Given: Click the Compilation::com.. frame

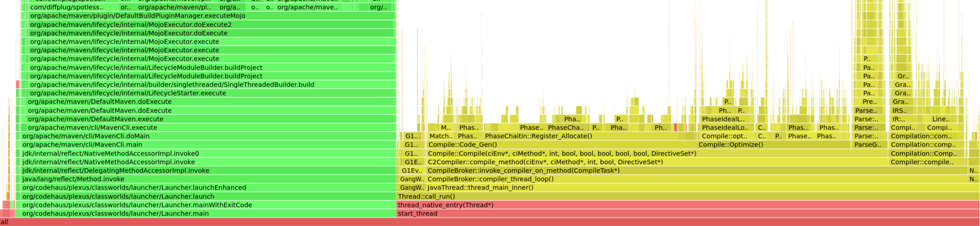Looking at the screenshot, I should click(x=926, y=136).
